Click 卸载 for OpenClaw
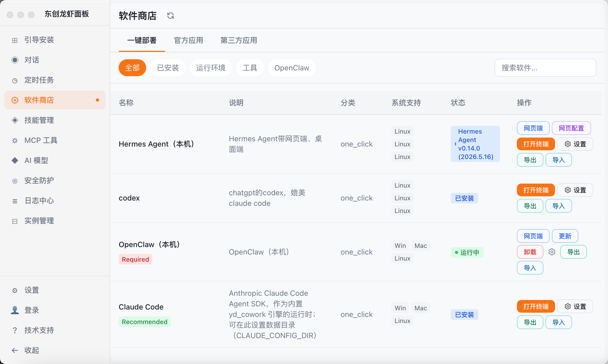Screen dimensions: 608x364 (530, 252)
